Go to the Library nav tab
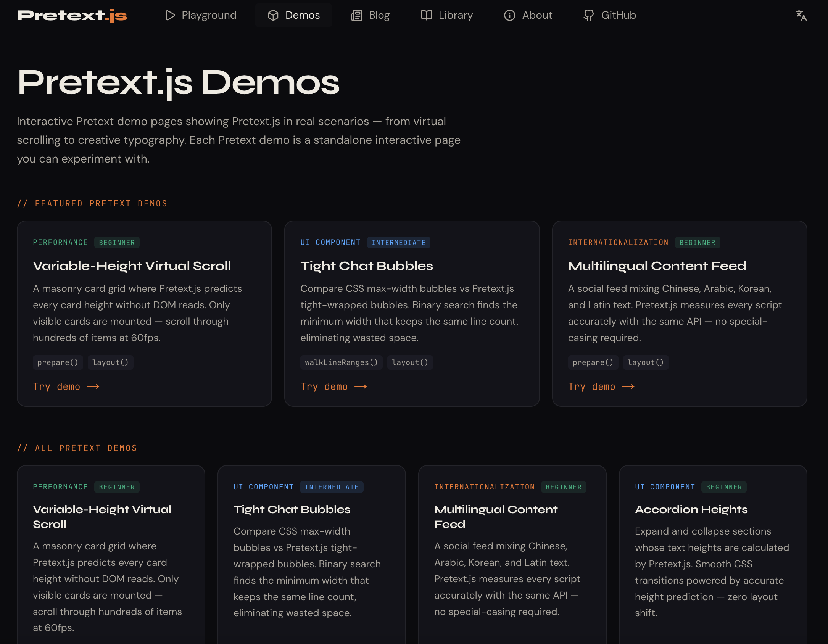The width and height of the screenshot is (828, 644). click(456, 15)
